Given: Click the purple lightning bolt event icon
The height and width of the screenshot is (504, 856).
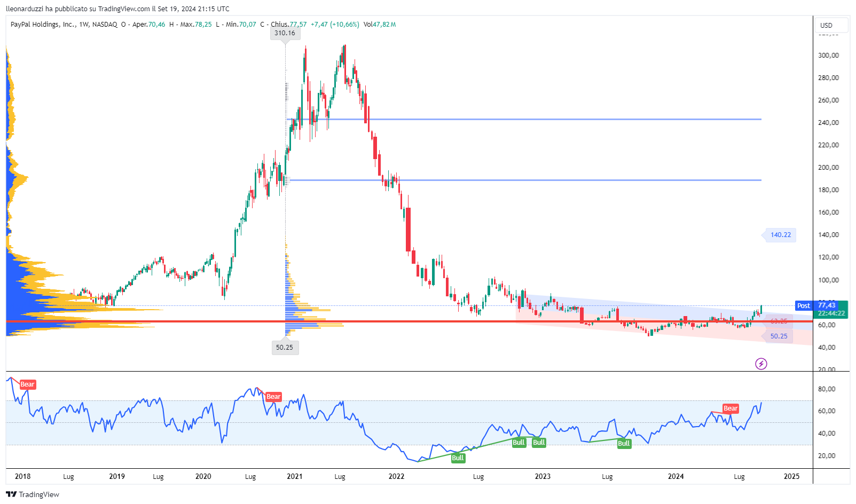Looking at the screenshot, I should click(x=761, y=364).
